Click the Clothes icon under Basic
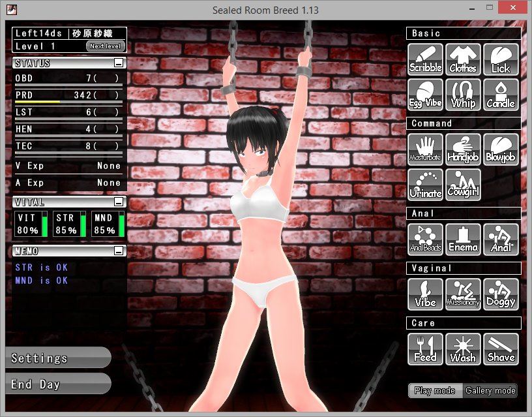The width and height of the screenshot is (532, 417). (463, 59)
